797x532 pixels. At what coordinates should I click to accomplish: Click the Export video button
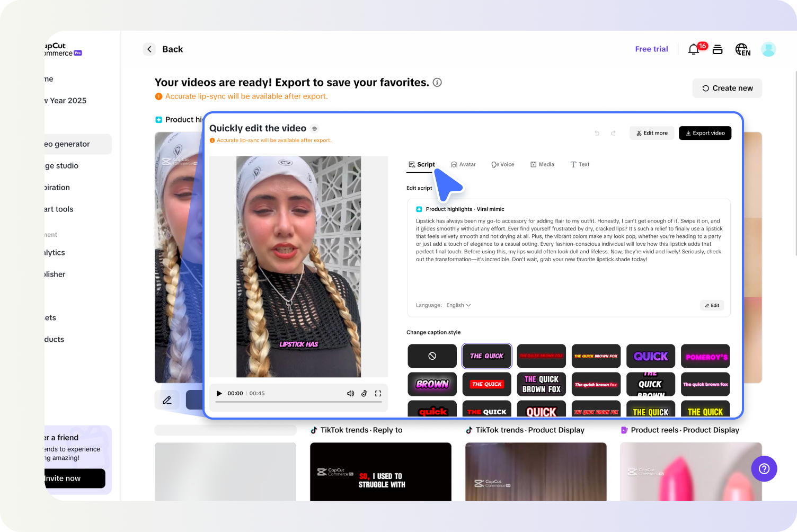[x=705, y=133]
